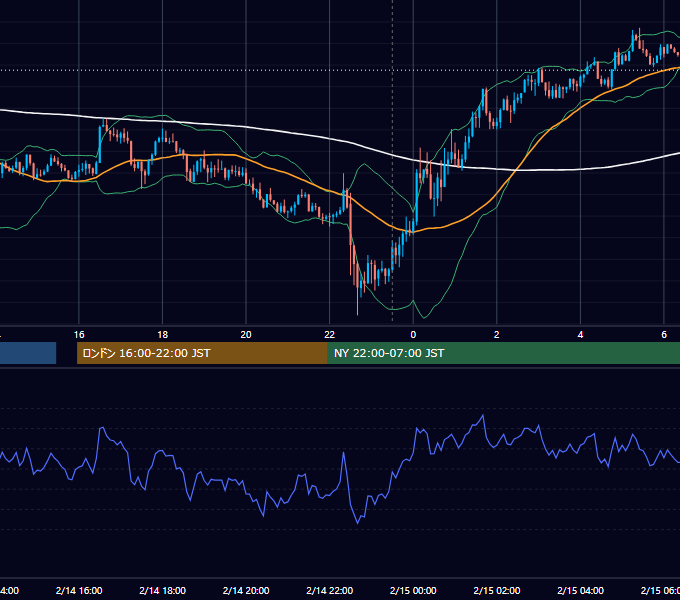This screenshot has width=680, height=600.
Task: Click the London 16:00-22:00 JST session bar
Action: tap(202, 353)
